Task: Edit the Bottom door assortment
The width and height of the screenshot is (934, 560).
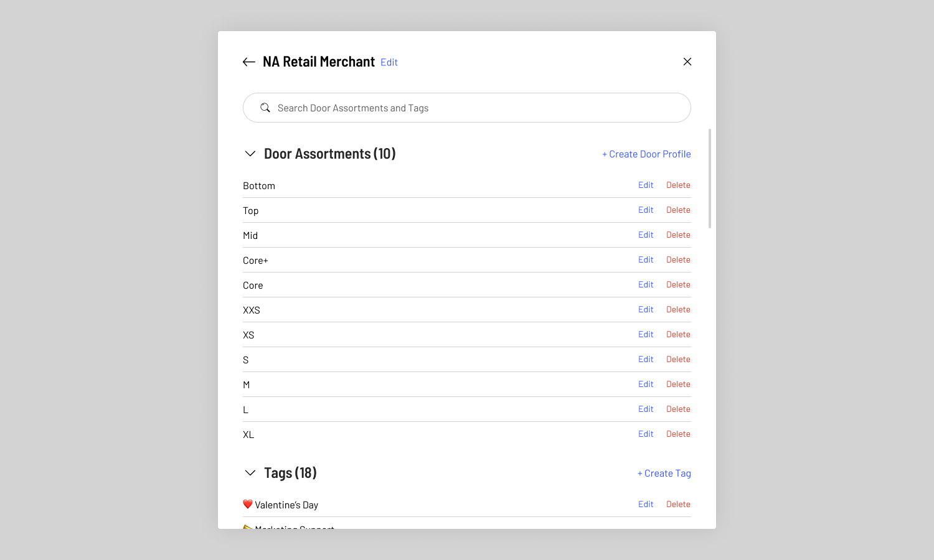Action: pos(646,185)
